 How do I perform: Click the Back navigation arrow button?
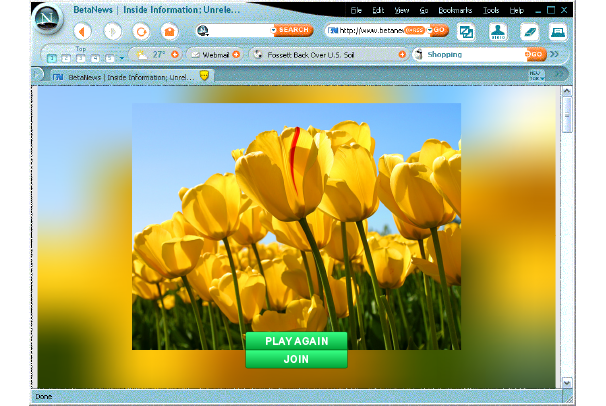82,31
